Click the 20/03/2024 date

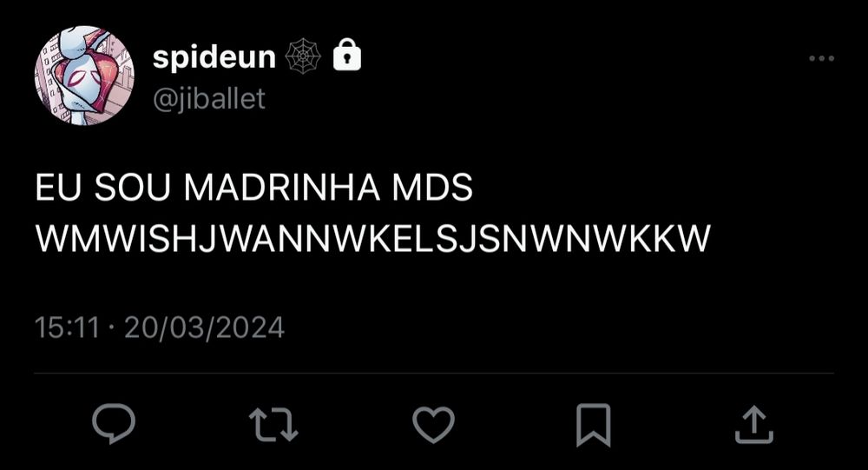click(x=204, y=327)
